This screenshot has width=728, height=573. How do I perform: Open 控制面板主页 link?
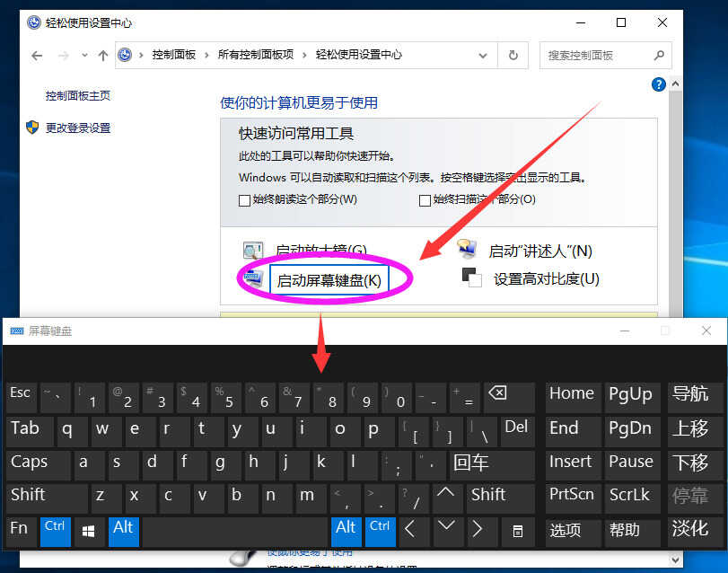(77, 96)
